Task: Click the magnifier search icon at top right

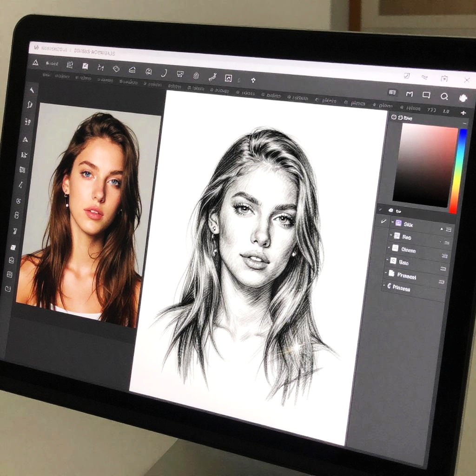Action: (x=444, y=96)
